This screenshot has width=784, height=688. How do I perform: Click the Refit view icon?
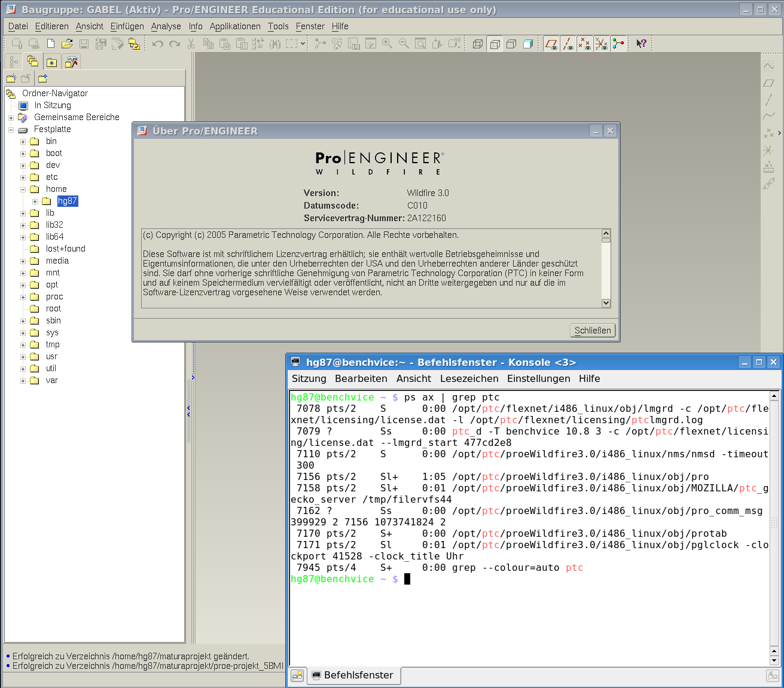[420, 44]
